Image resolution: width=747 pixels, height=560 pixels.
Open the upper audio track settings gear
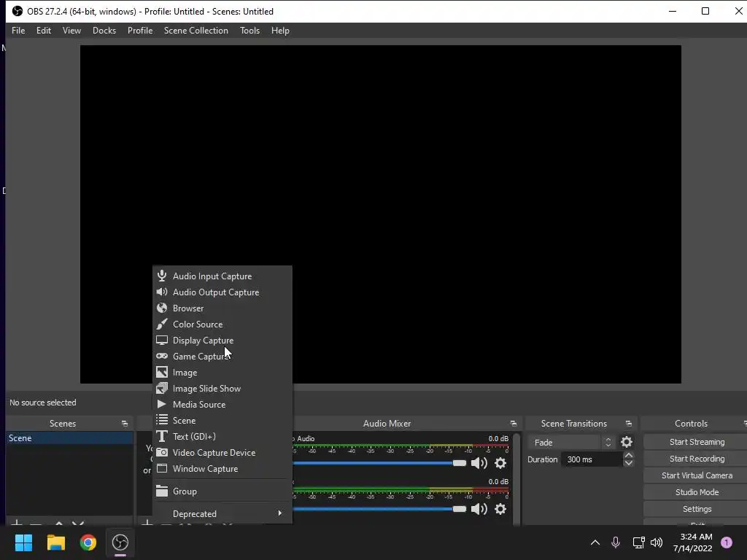(x=500, y=463)
